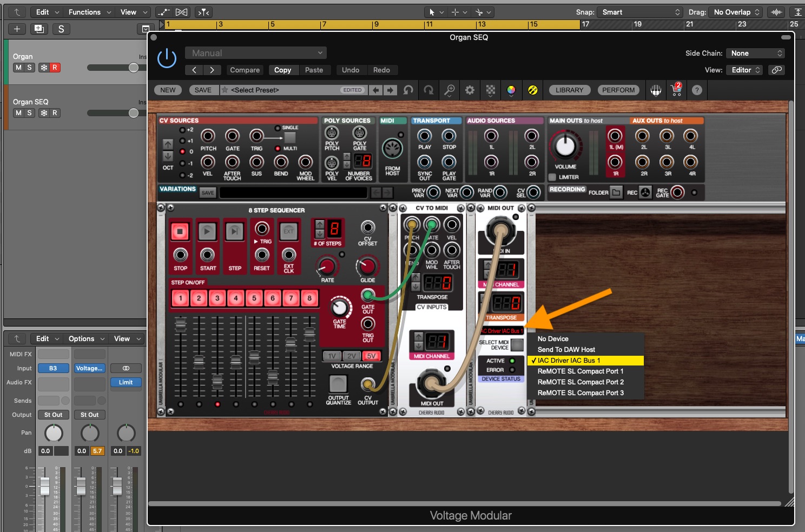Click the yellow striped MIDI/CV icon

click(x=533, y=90)
